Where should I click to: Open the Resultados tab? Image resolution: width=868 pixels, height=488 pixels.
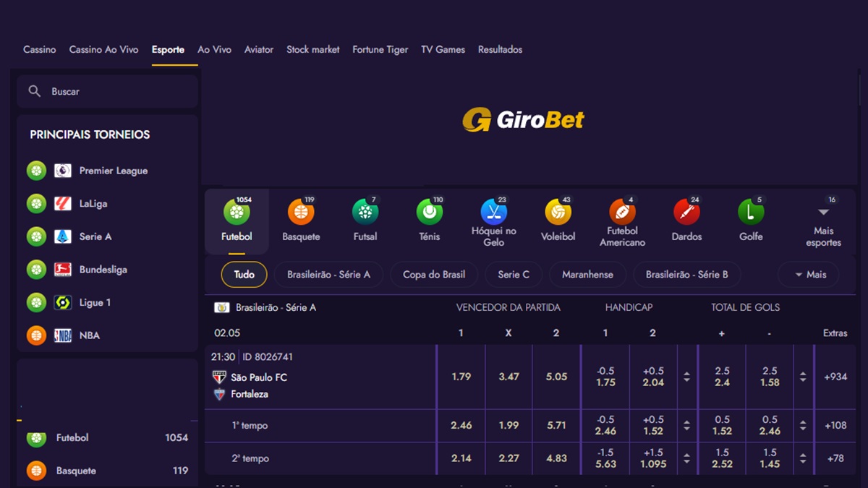500,50
